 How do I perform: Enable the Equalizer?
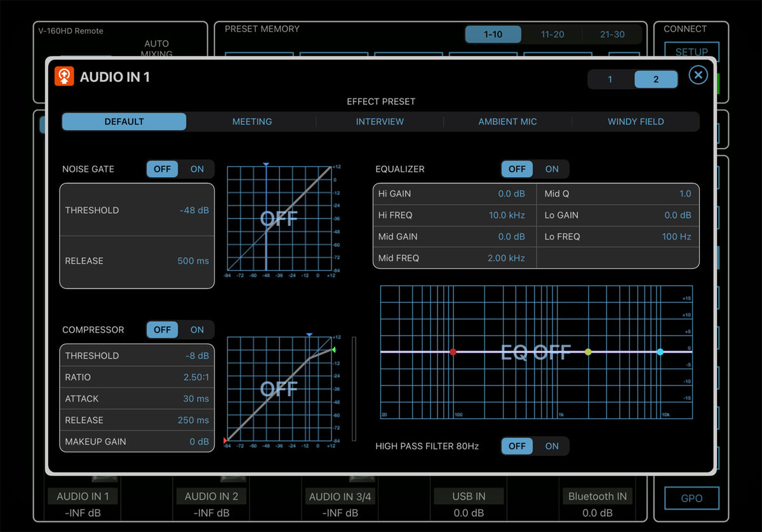click(x=552, y=169)
